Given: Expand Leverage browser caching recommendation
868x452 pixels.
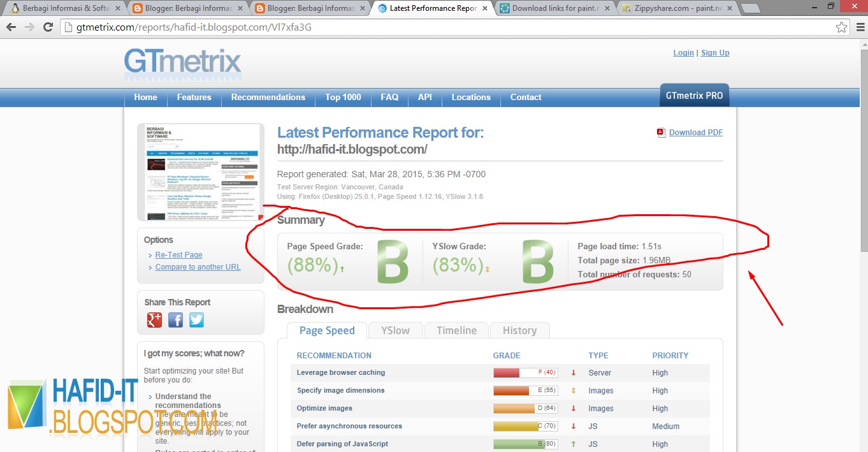Looking at the screenshot, I should point(341,373).
